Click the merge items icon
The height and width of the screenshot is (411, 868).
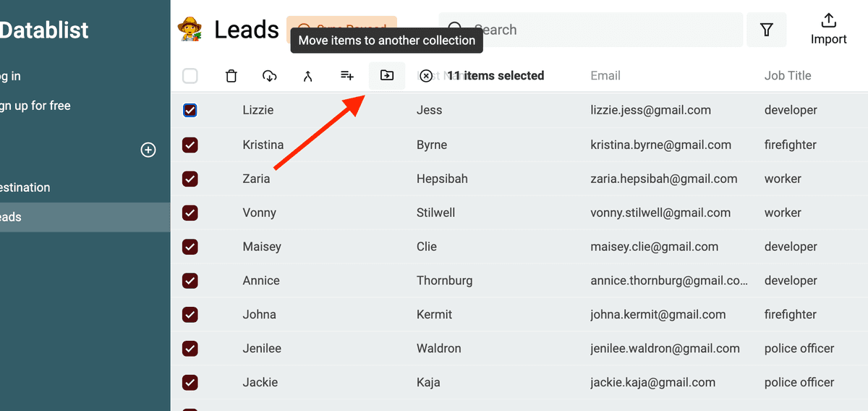(x=307, y=76)
